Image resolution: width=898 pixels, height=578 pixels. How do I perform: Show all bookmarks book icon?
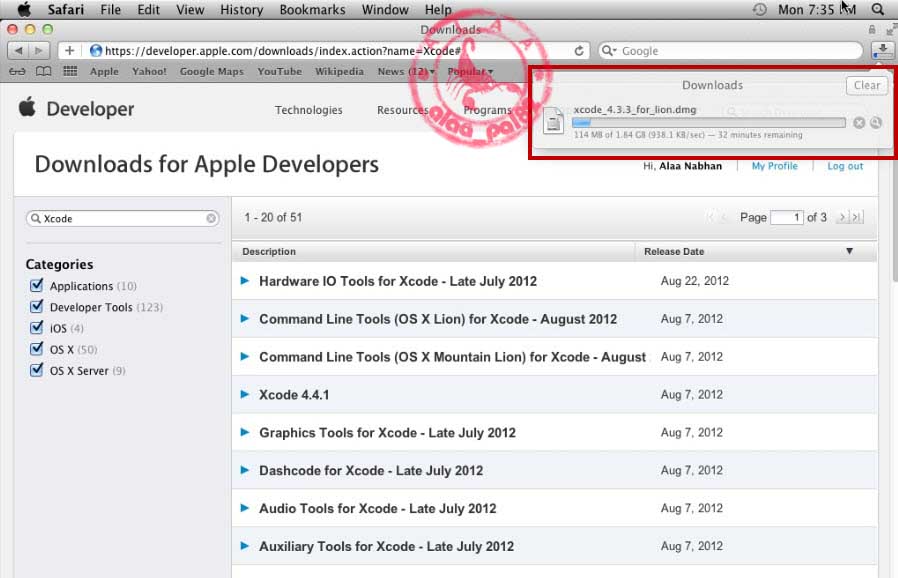tap(44, 72)
